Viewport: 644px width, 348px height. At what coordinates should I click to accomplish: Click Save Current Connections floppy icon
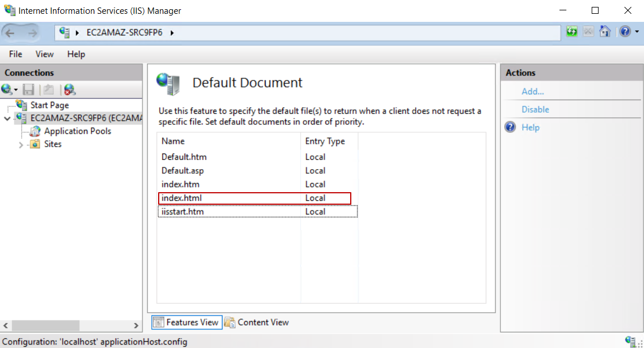point(28,90)
